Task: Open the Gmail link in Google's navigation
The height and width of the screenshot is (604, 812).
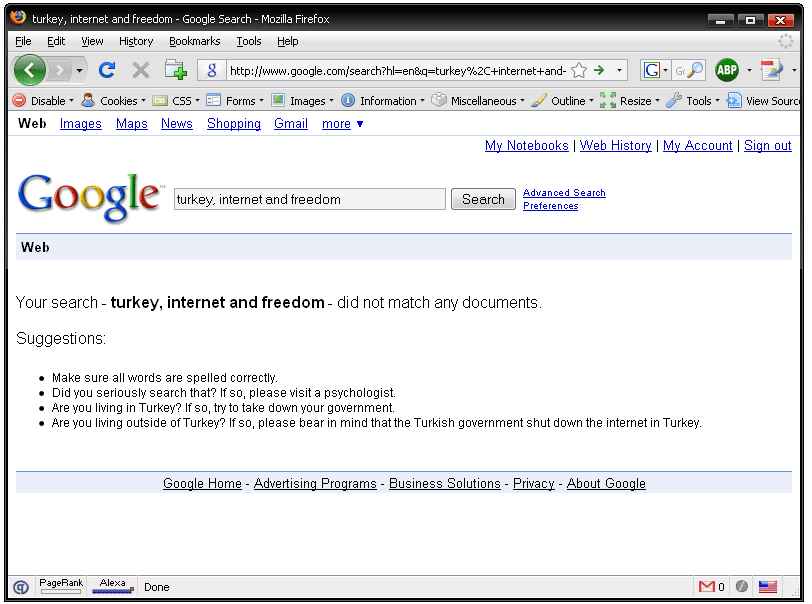Action: coord(291,124)
